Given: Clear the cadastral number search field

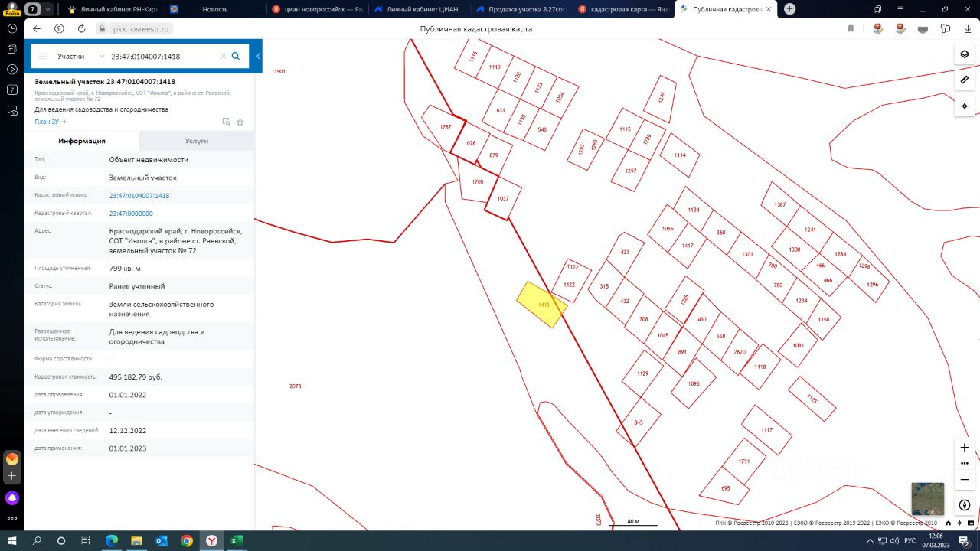Looking at the screenshot, I should pyautogui.click(x=224, y=57).
